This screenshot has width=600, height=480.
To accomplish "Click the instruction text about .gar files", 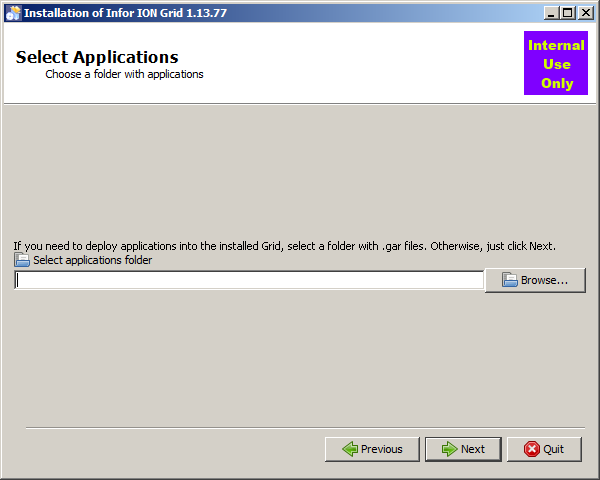I will pyautogui.click(x=284, y=245).
